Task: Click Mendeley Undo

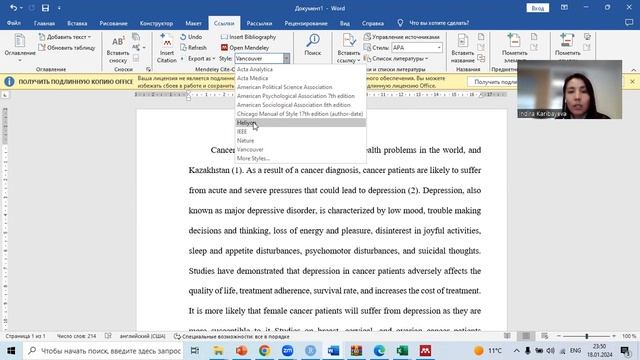Action: pyautogui.click(x=191, y=37)
